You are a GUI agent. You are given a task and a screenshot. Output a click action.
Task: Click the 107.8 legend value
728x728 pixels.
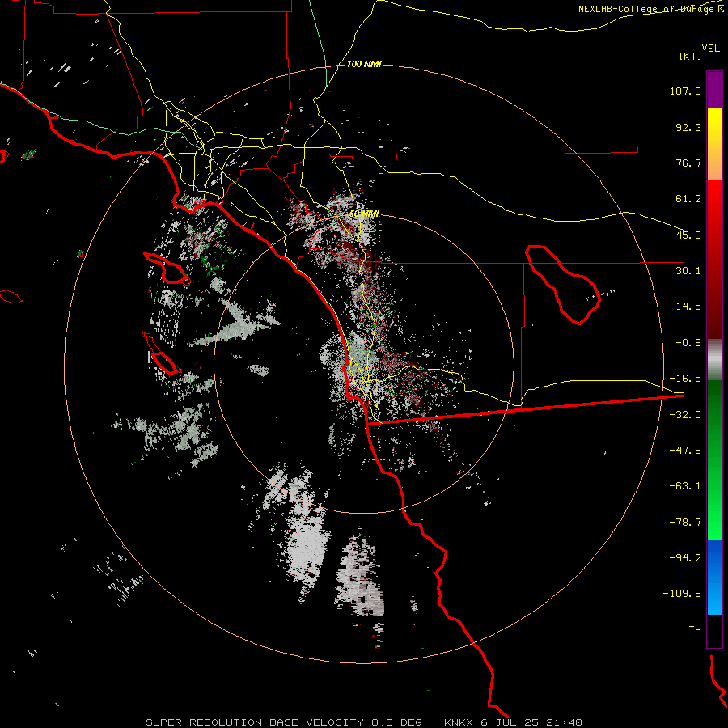(685, 91)
